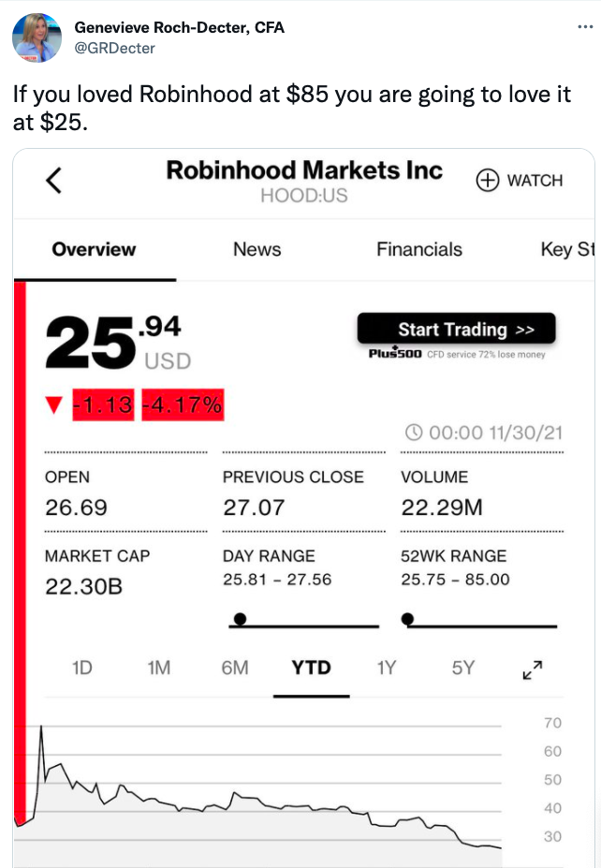Click the plus circle Watch icon
Image resolution: width=601 pixels, height=868 pixels.
click(x=488, y=181)
